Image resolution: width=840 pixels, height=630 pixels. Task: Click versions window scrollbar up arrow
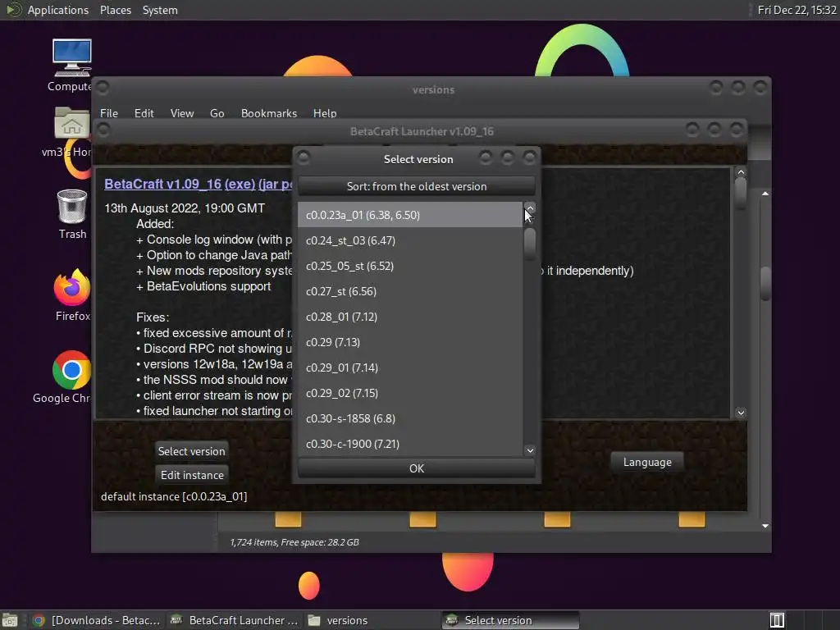pos(765,194)
